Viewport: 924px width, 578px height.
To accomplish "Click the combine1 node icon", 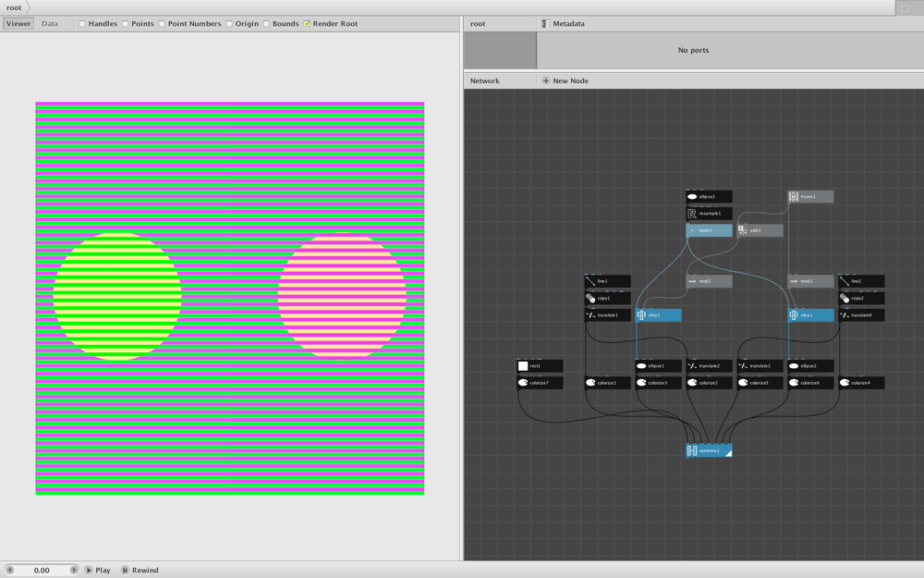I will pos(692,450).
